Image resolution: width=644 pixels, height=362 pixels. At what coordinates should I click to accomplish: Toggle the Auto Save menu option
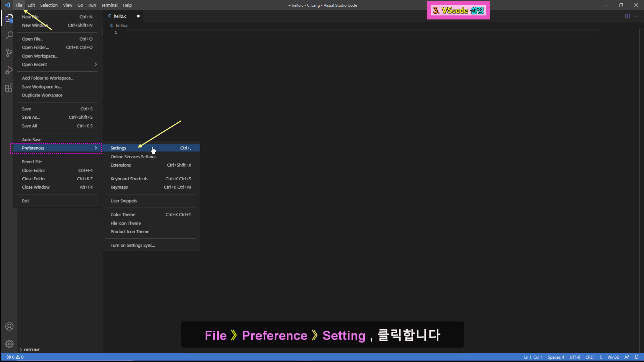click(32, 139)
